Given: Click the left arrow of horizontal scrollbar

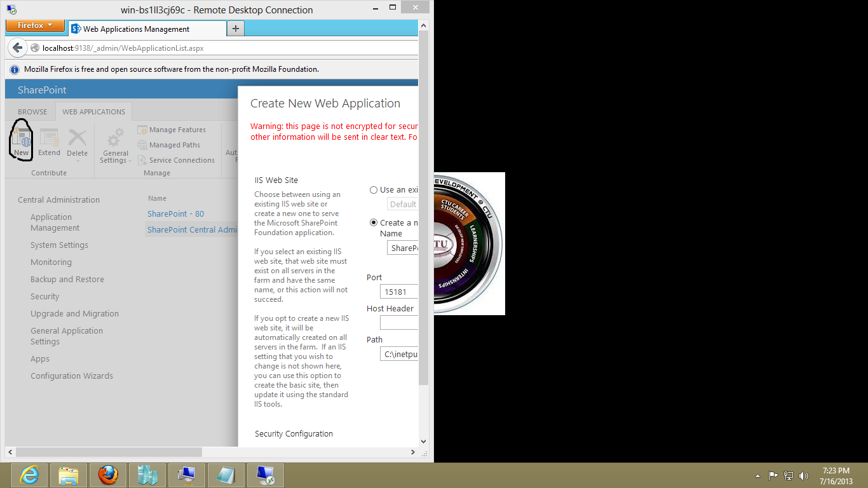Looking at the screenshot, I should (x=10, y=452).
